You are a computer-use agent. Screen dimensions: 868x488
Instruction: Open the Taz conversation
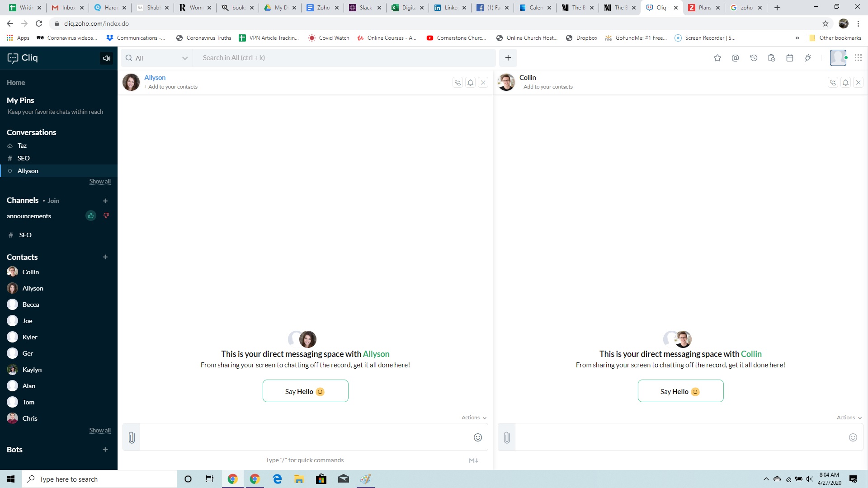59,145
